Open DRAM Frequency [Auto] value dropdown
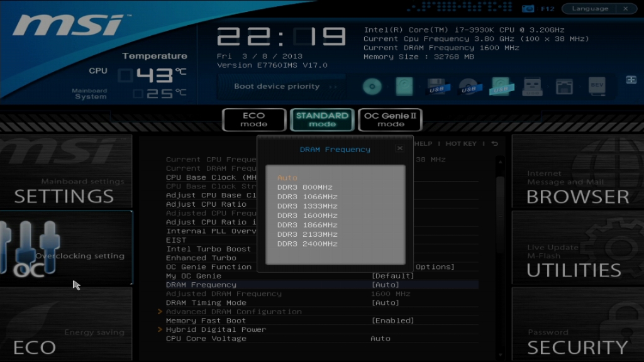The height and width of the screenshot is (362, 644). (386, 285)
